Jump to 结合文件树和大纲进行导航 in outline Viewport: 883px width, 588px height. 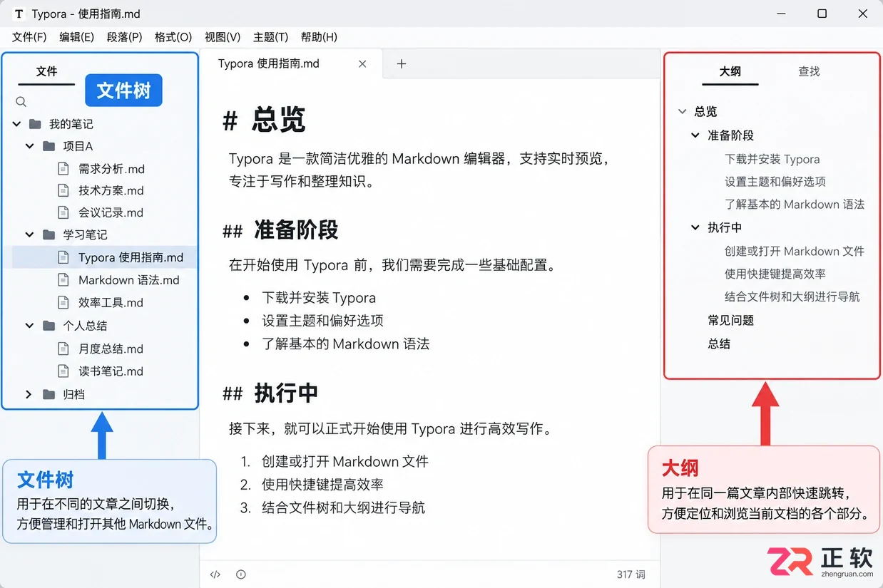[792, 296]
